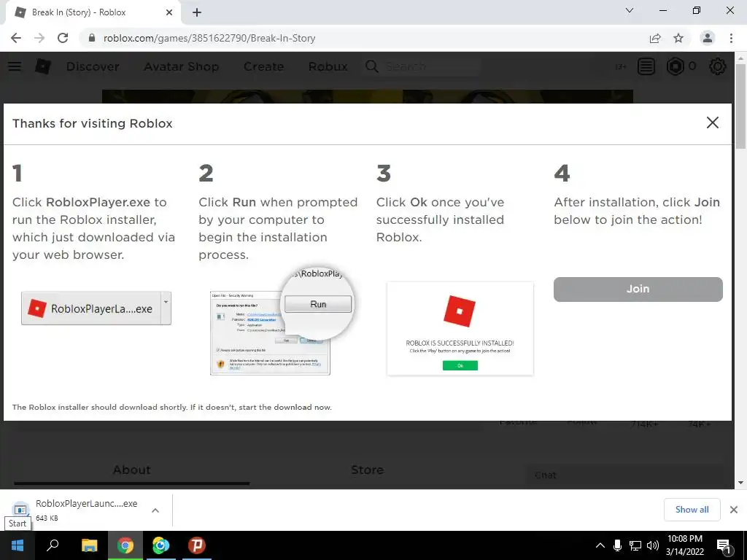Open the Chrome three-dot menu

(x=731, y=38)
